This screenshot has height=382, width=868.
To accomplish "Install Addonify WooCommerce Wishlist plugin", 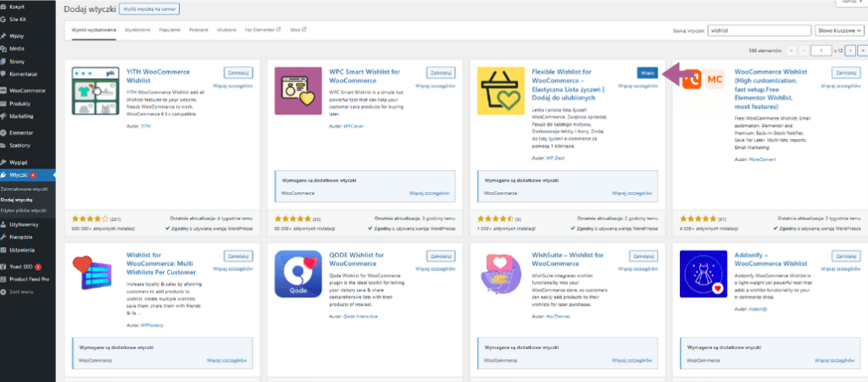I will (847, 256).
